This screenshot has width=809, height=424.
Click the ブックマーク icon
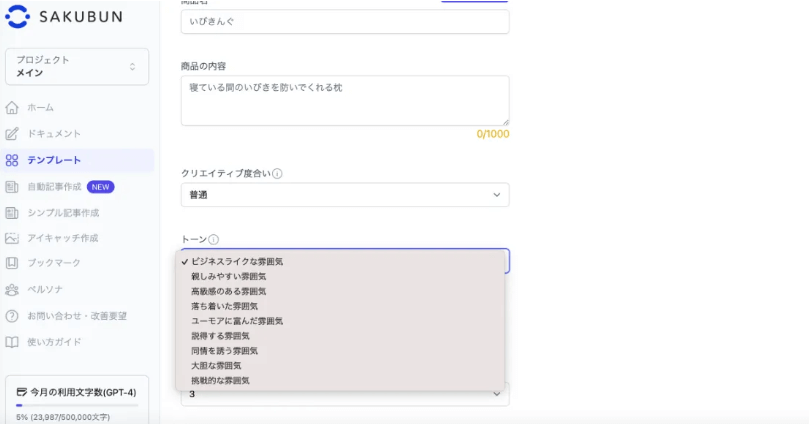12,263
